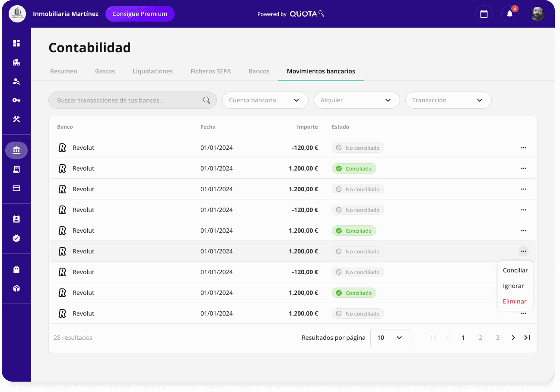This screenshot has height=392, width=560.
Task: Jump to the last results page arrow
Action: click(x=527, y=338)
